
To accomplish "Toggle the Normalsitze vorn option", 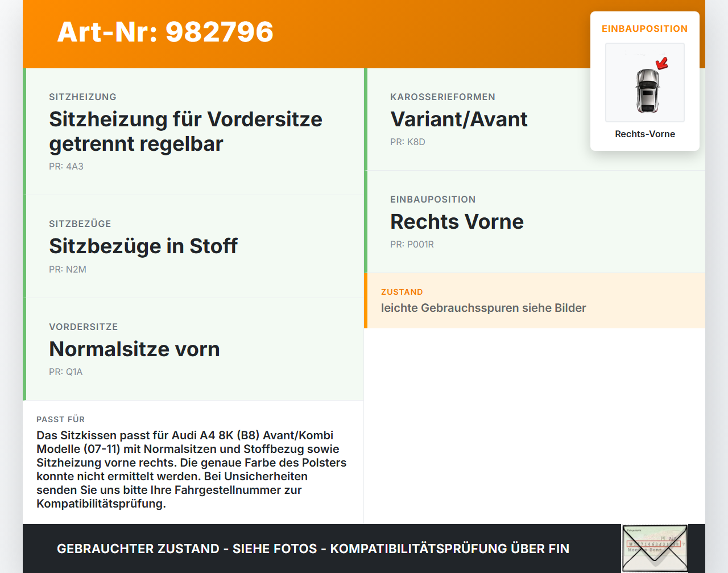I will pyautogui.click(x=193, y=349).
